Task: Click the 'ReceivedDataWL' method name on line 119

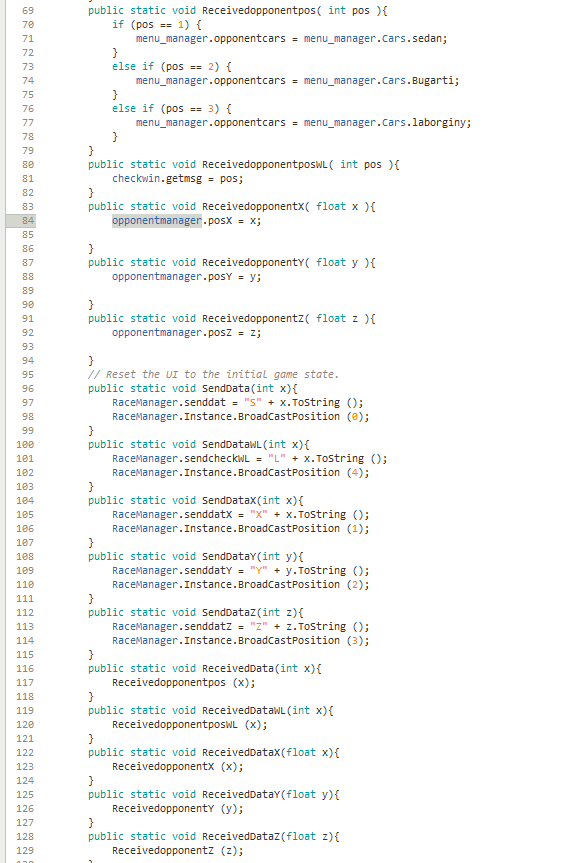Action: (244, 711)
